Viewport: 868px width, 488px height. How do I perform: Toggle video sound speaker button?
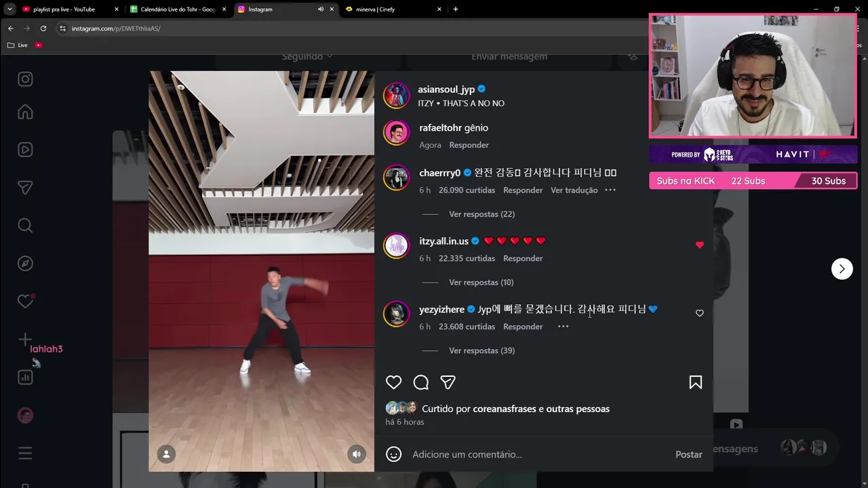(x=357, y=454)
